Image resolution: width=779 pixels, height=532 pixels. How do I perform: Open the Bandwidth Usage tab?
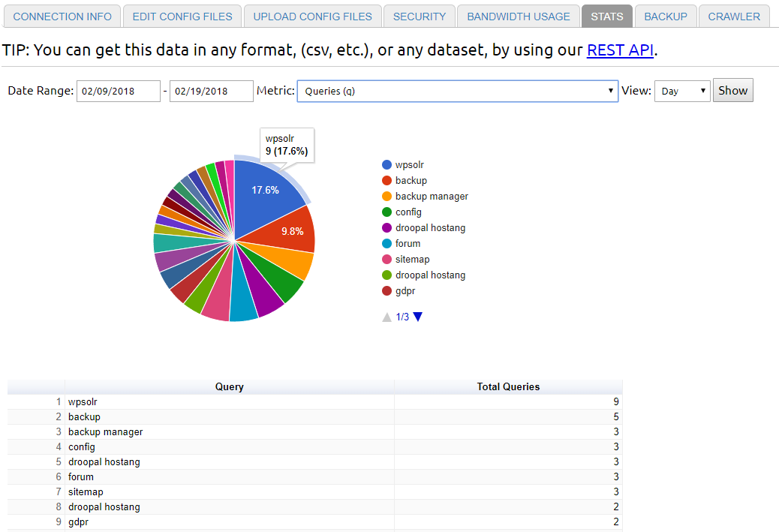(519, 16)
